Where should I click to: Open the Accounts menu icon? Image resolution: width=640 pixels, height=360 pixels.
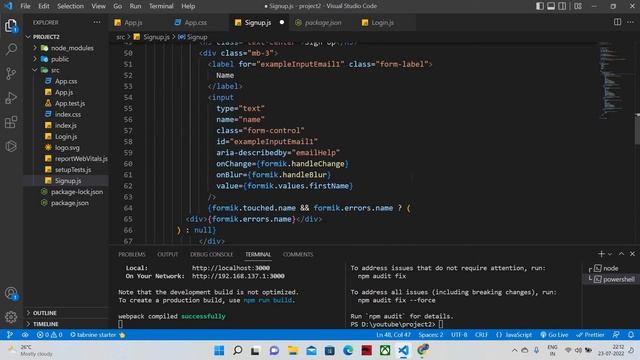coord(11,293)
